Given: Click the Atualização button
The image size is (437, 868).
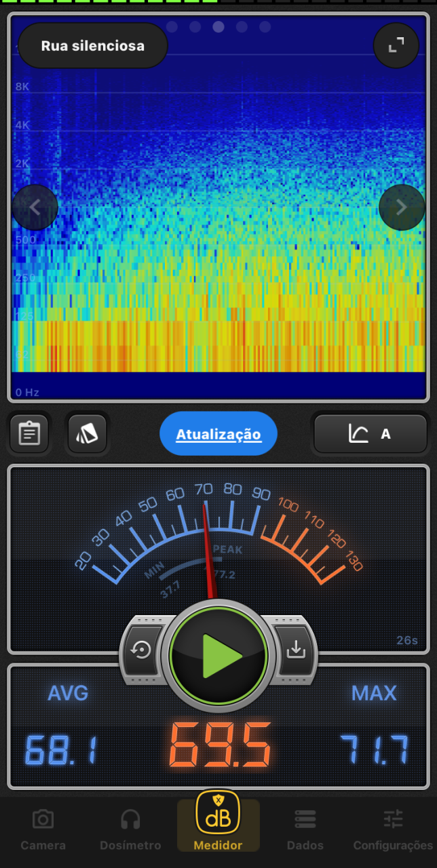Looking at the screenshot, I should pyautogui.click(x=218, y=434).
